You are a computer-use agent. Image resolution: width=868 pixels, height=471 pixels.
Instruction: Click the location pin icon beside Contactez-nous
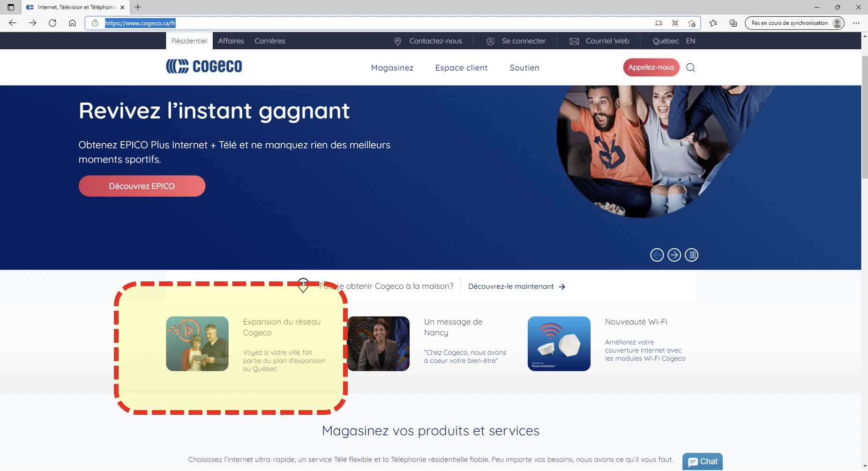[x=398, y=41]
